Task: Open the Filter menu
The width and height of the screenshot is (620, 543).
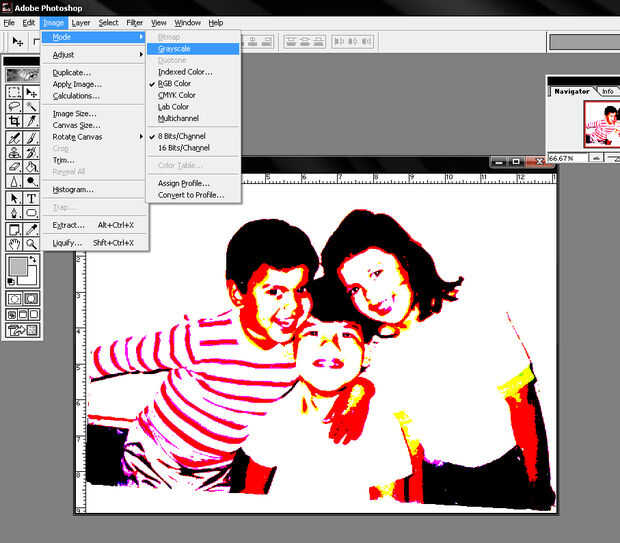Action: [134, 23]
